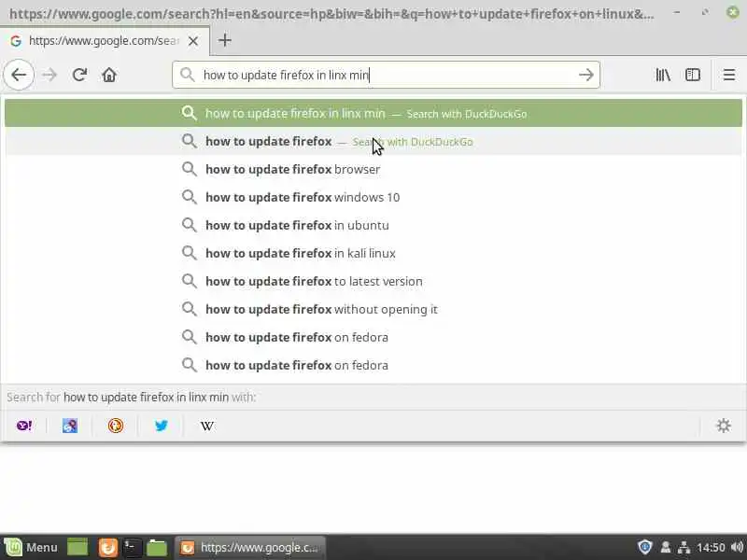Viewport: 747px width, 560px height.
Task: Select 'how to update firefox in linx min' suggestion
Action: [x=373, y=113]
